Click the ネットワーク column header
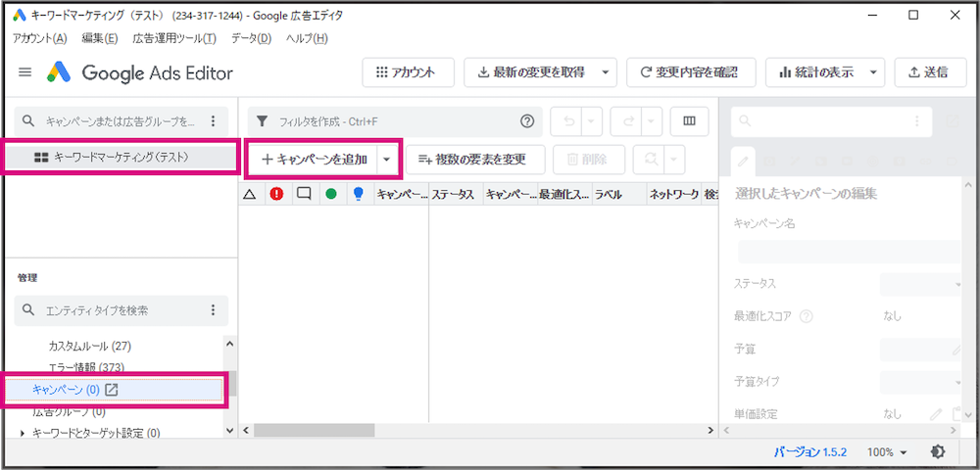 [673, 194]
